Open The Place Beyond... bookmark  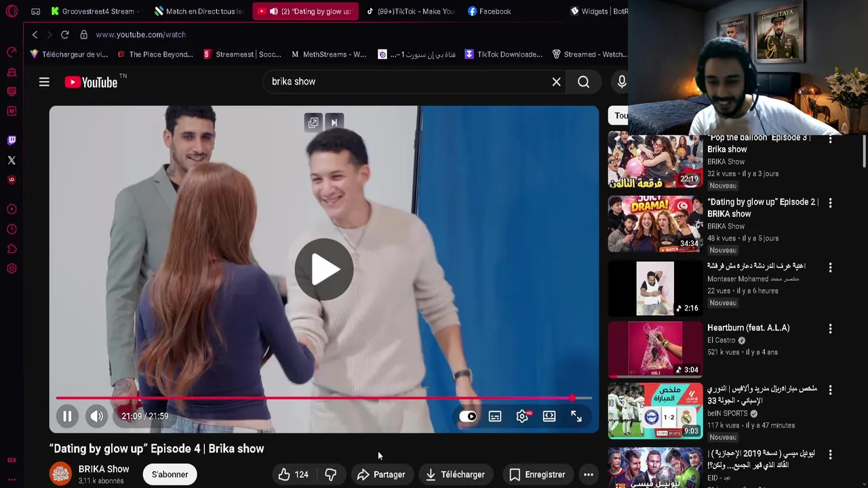click(155, 54)
